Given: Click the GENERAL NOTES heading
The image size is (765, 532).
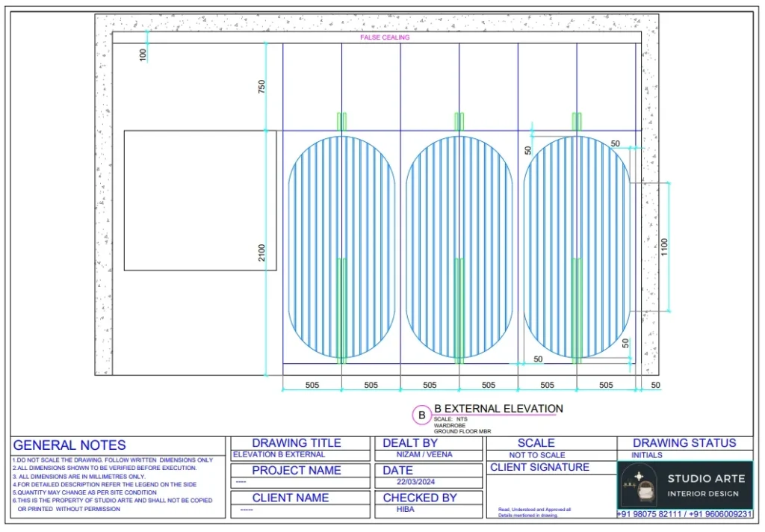Looking at the screenshot, I should click(69, 445).
